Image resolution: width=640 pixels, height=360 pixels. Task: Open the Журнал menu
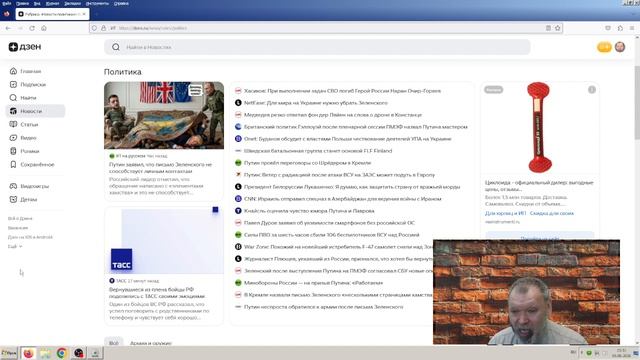tap(52, 3)
